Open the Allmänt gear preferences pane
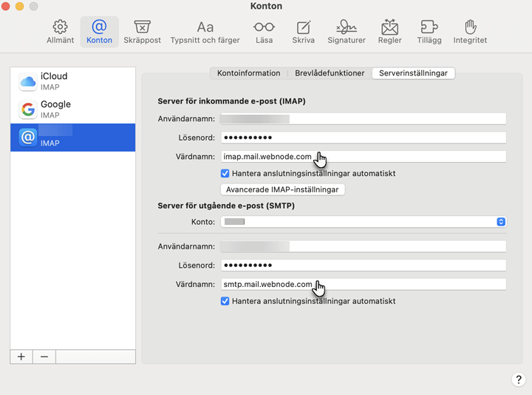Screen dimensions: 532x395 coord(60,32)
